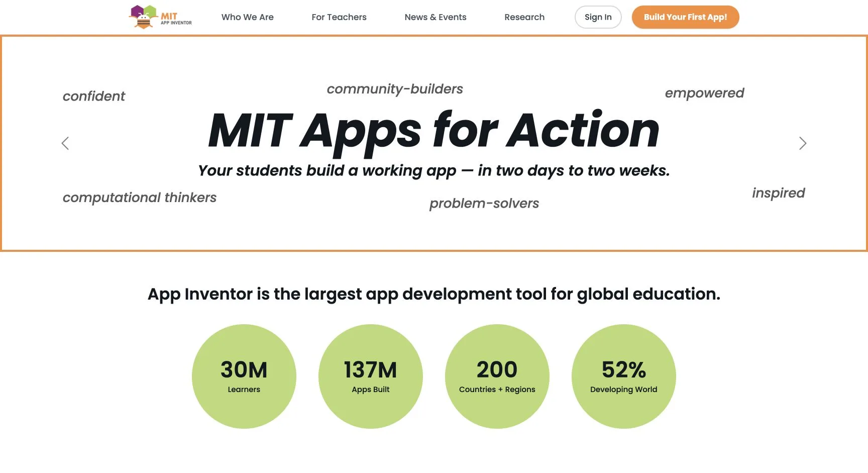Click the MIT Apps for Action headline
The image size is (868, 473).
434,131
